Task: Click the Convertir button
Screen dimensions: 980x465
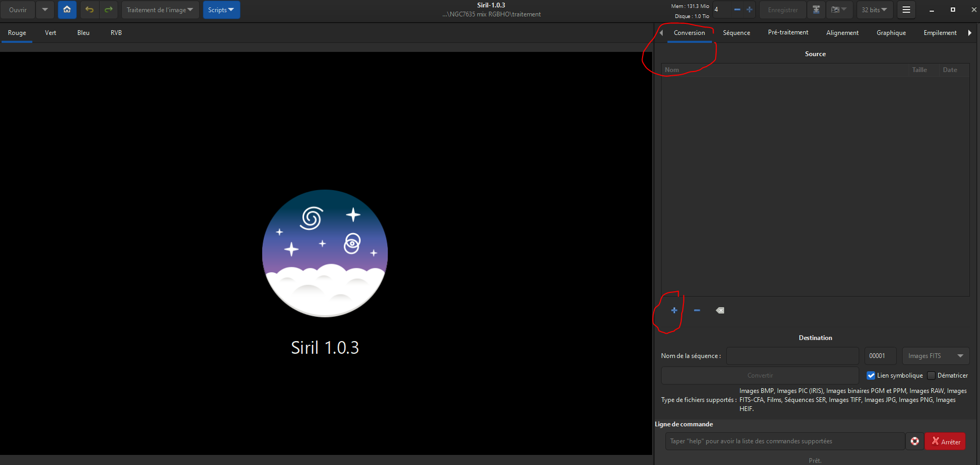Action: click(760, 375)
